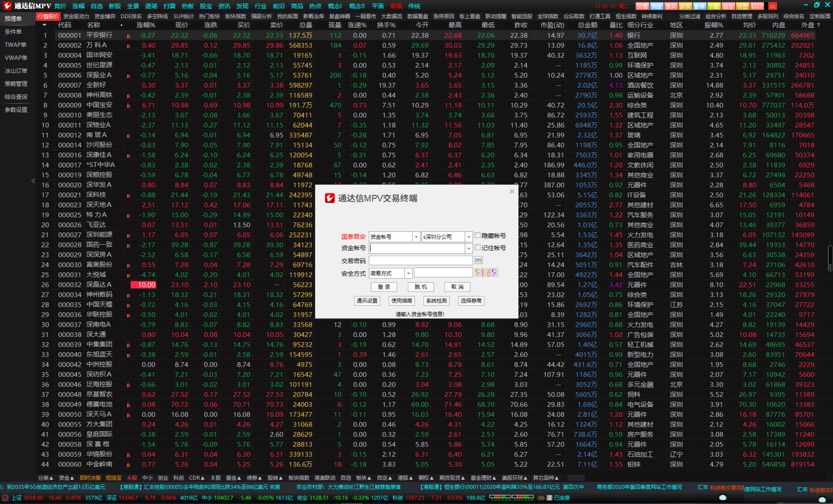Click the 撤单 cancel order toolbar button
The image size is (833, 504).
[x=699, y=6]
